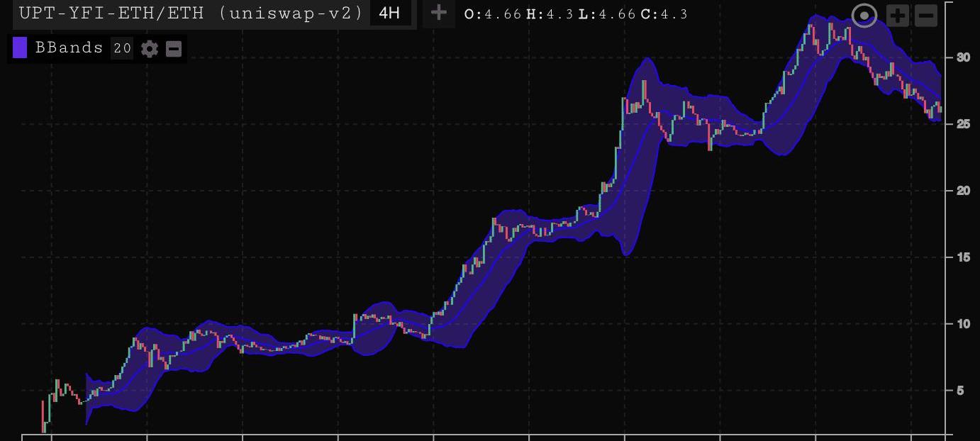Image resolution: width=980 pixels, height=441 pixels.
Task: Click the 30 price axis label
Action: click(963, 57)
